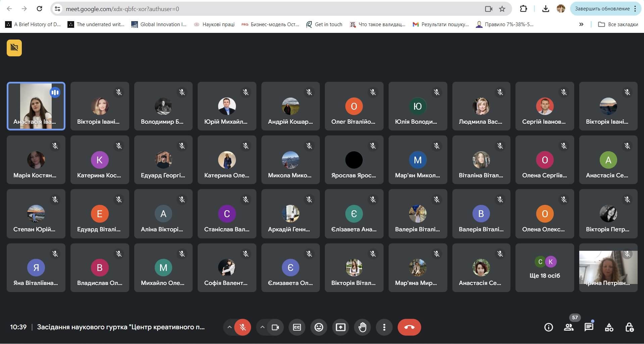Raise hand in the meeting

[362, 327]
